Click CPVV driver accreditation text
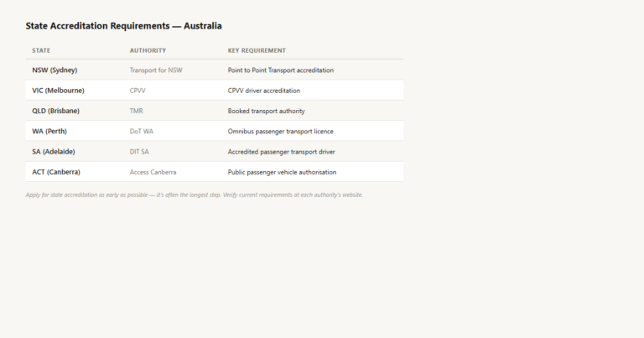 click(x=264, y=91)
